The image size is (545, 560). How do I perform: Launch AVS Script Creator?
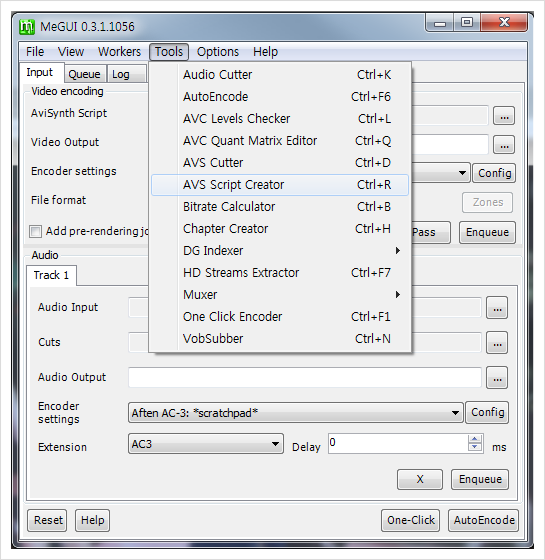pyautogui.click(x=280, y=185)
